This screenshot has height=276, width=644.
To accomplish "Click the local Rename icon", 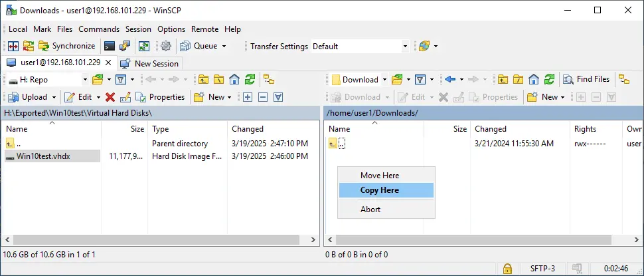I will pos(125,97).
